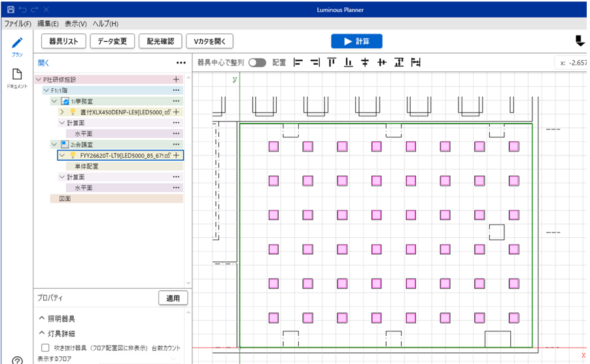The height and width of the screenshot is (364, 590).
Task: Click the align top edges icon
Action: point(332,63)
